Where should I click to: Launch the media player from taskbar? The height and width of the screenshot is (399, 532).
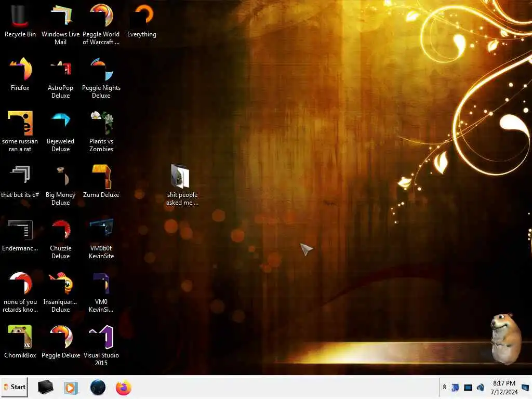[71, 388]
